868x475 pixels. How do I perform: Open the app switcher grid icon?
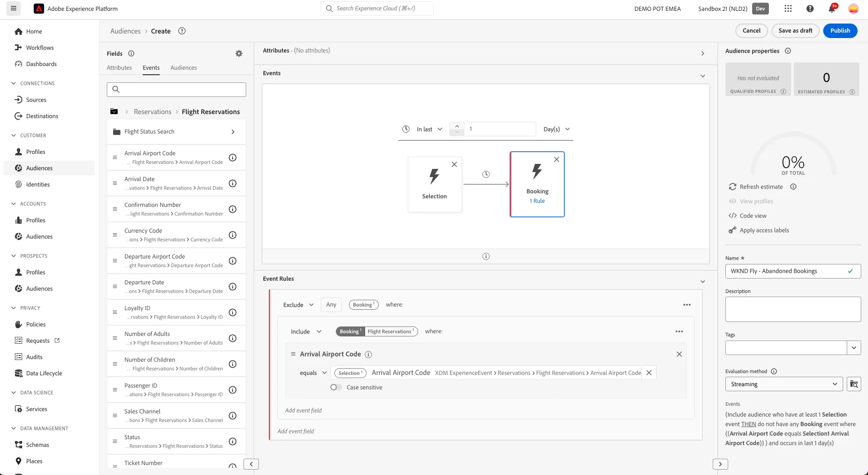(x=788, y=9)
